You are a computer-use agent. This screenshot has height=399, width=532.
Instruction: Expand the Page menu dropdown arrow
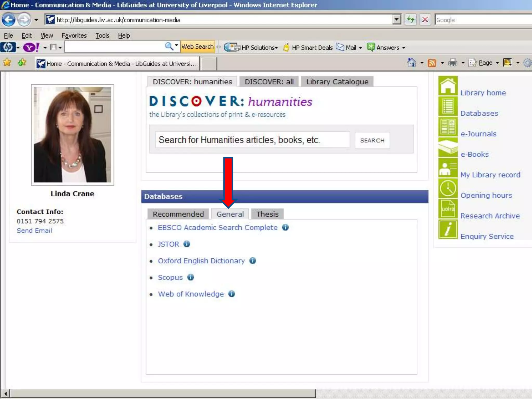497,63
